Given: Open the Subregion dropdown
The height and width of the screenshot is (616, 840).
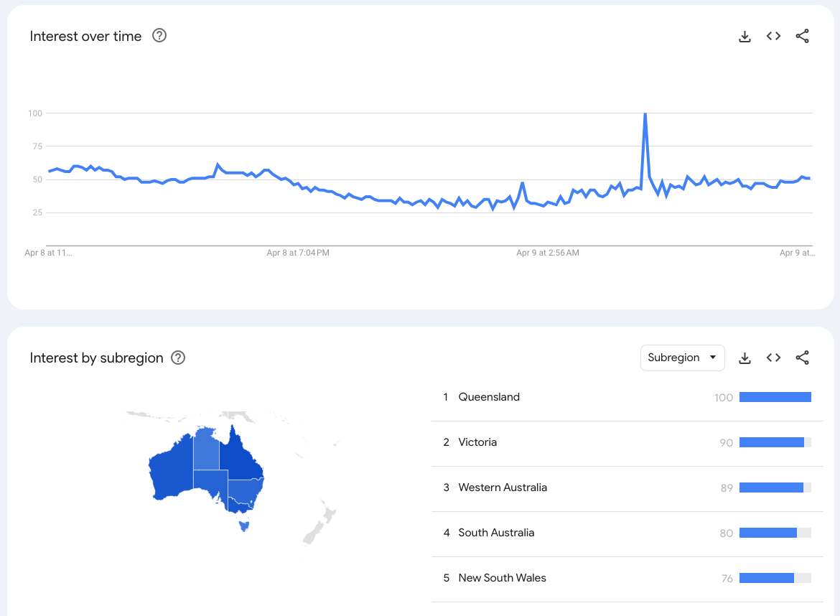Looking at the screenshot, I should tap(682, 358).
